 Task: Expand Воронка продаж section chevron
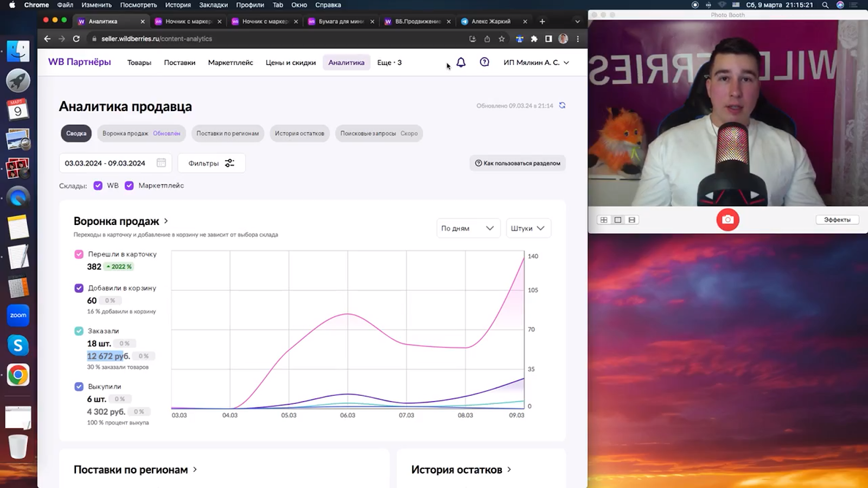pyautogui.click(x=166, y=221)
